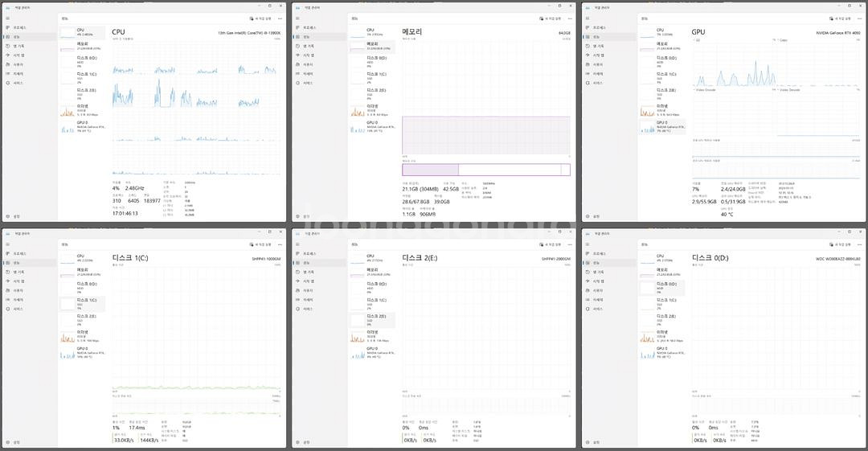
Task: Select 디스크 2(E:) in Disk 1(C:) window list
Action: (82, 320)
